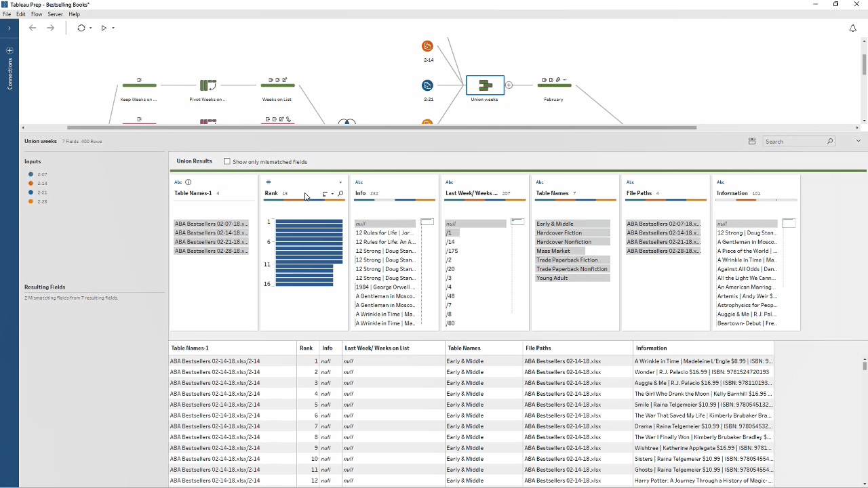Search values in Rank field
The height and width of the screenshot is (488, 868).
click(x=340, y=194)
